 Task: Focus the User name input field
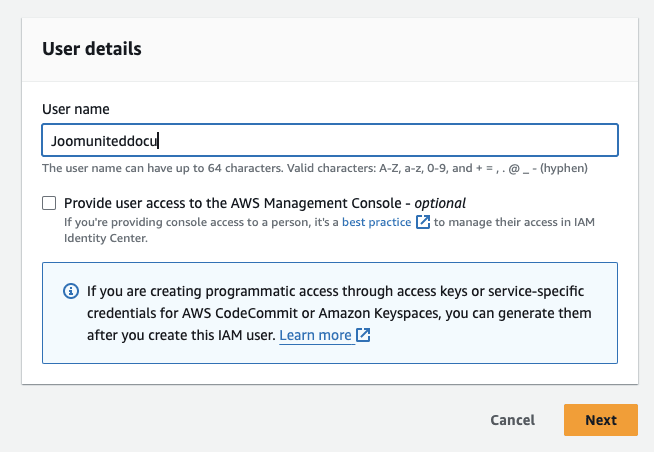pyautogui.click(x=400, y=141)
